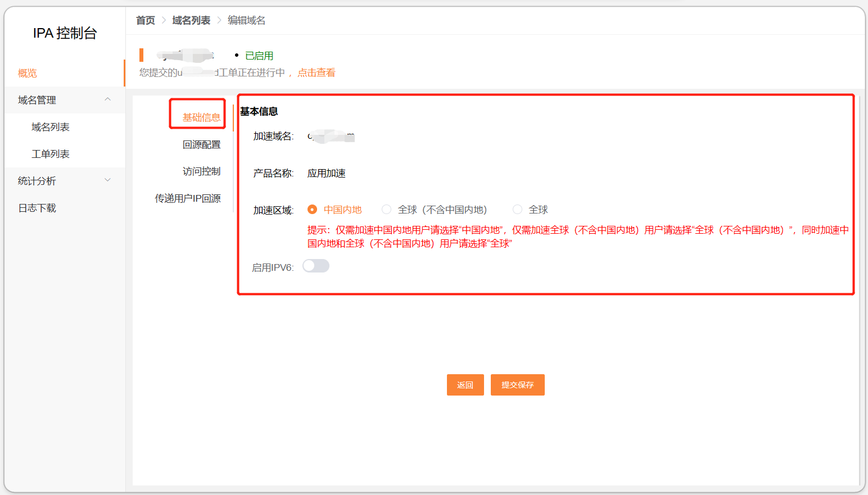Screen dimensions: 868x495
Task: Select 全球 (不含中国内地) acceleration region
Action: point(387,210)
